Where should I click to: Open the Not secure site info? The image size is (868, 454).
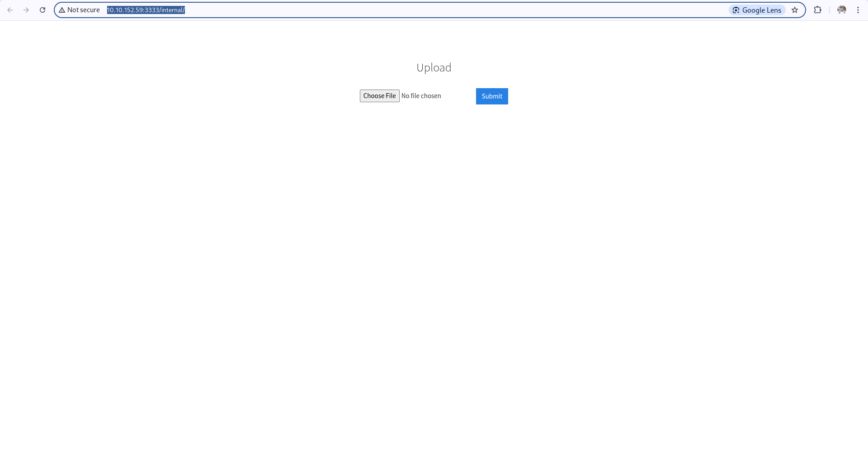[x=80, y=10]
